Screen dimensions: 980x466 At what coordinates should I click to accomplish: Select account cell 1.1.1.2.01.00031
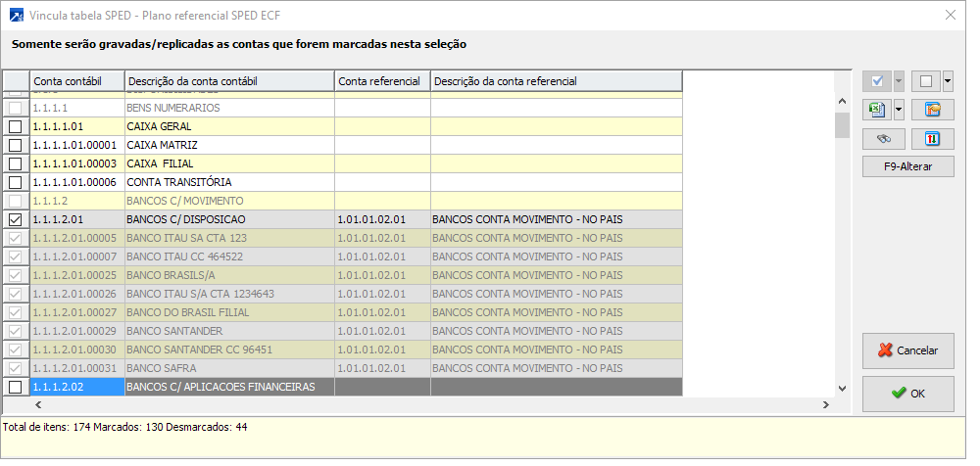click(76, 368)
